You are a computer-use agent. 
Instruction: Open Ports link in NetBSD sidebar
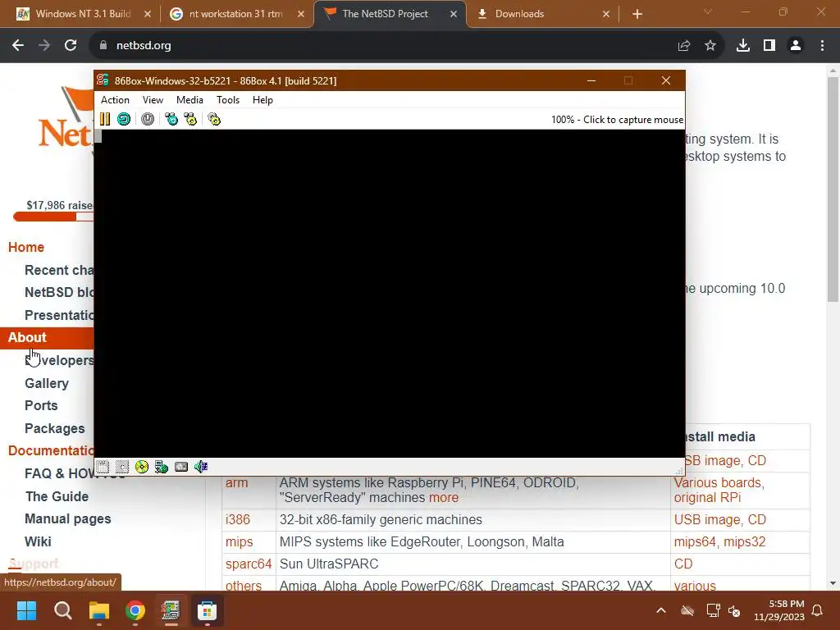tap(41, 405)
